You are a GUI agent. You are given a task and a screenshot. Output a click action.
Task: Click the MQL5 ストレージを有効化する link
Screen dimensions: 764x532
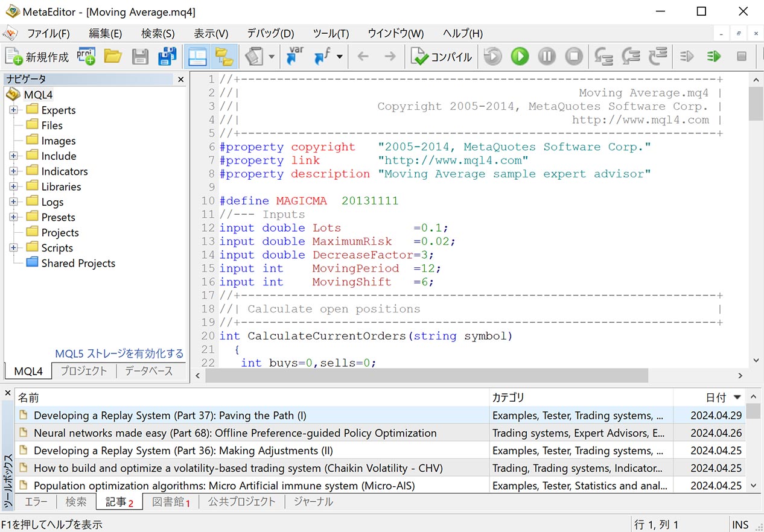pos(119,353)
